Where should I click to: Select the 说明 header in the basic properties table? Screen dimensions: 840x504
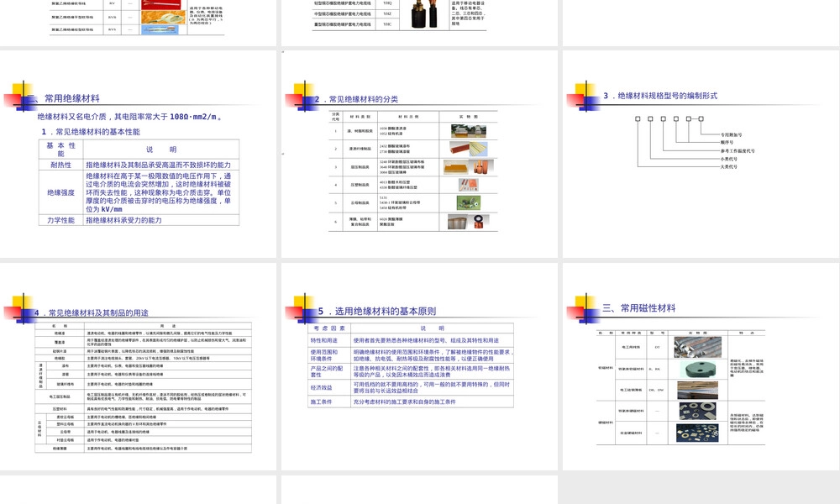(x=161, y=150)
